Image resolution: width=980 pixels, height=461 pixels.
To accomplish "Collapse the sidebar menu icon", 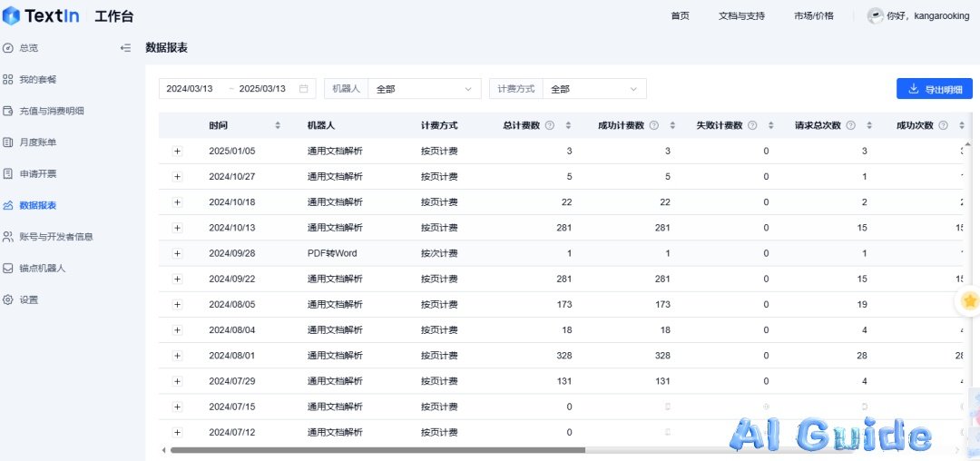I will click(125, 48).
